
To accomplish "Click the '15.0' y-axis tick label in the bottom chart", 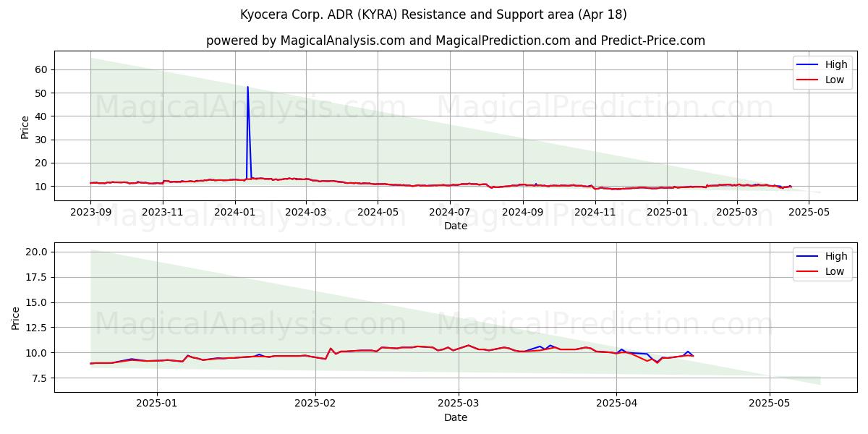I will tap(38, 302).
